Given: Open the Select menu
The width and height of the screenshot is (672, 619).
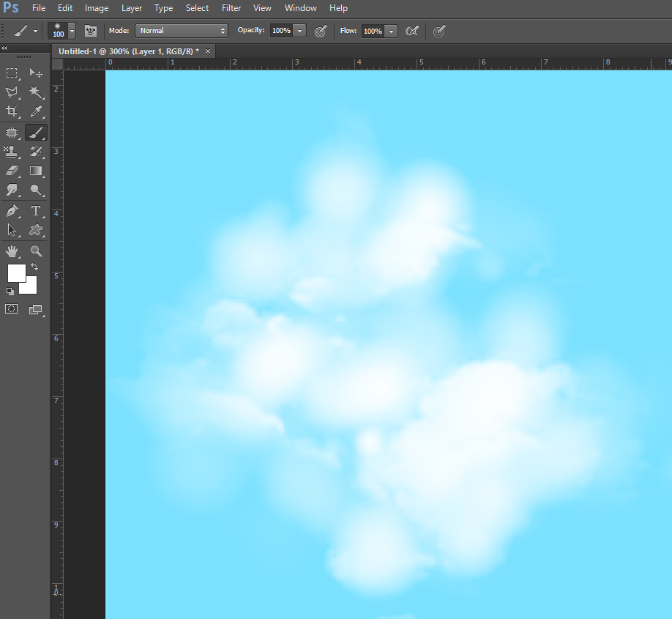Looking at the screenshot, I should 197,8.
